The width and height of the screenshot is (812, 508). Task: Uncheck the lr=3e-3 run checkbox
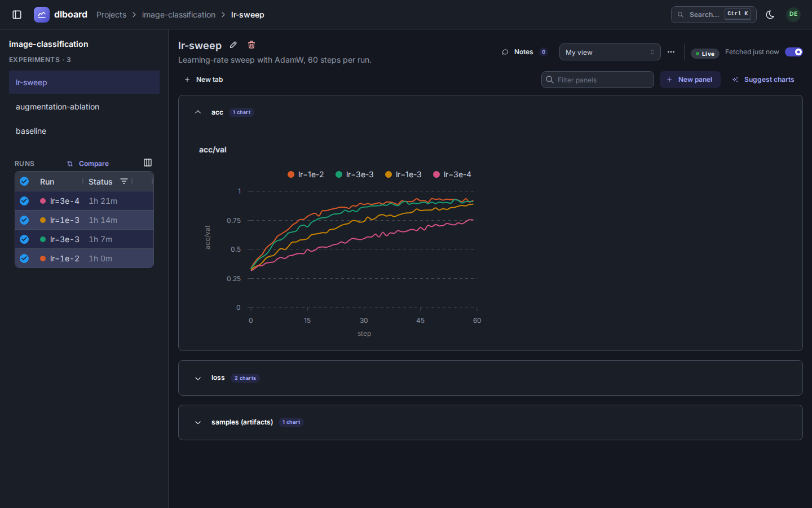pyautogui.click(x=24, y=239)
